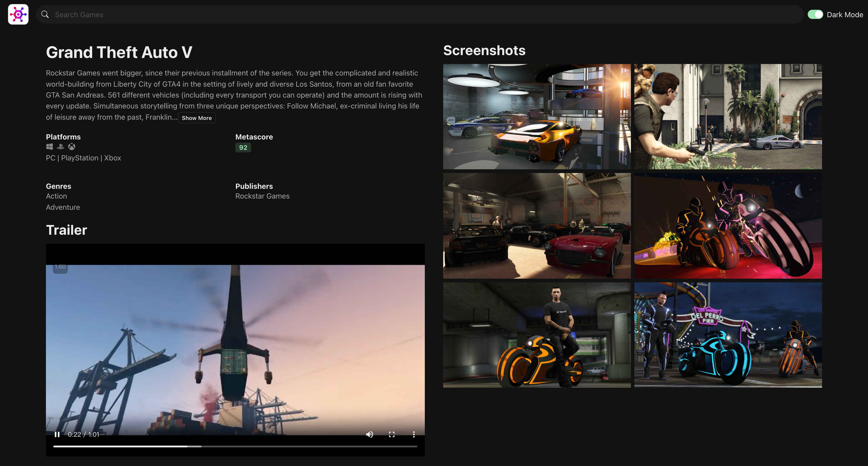
Task: Expand description with Show More
Action: point(197,118)
